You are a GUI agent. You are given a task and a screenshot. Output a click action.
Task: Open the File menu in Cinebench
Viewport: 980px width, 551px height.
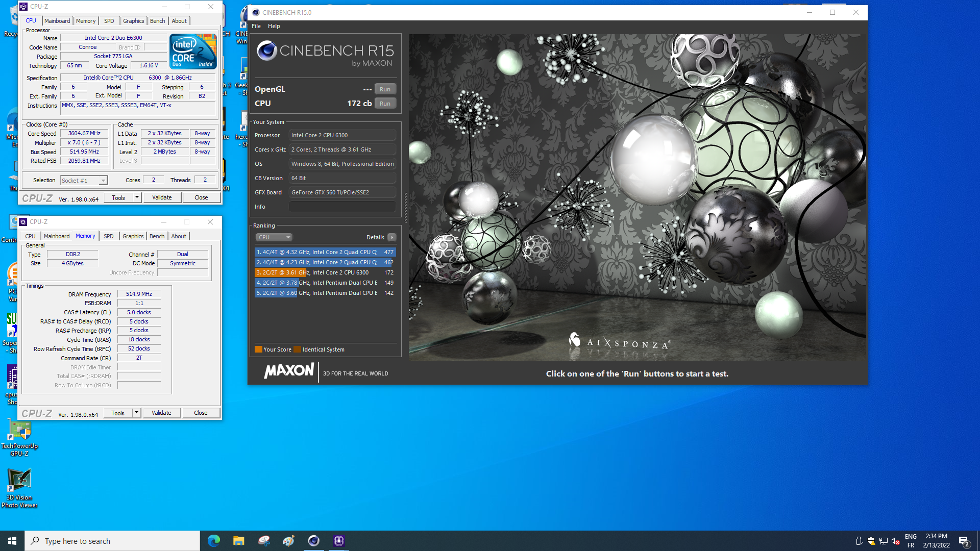(256, 26)
